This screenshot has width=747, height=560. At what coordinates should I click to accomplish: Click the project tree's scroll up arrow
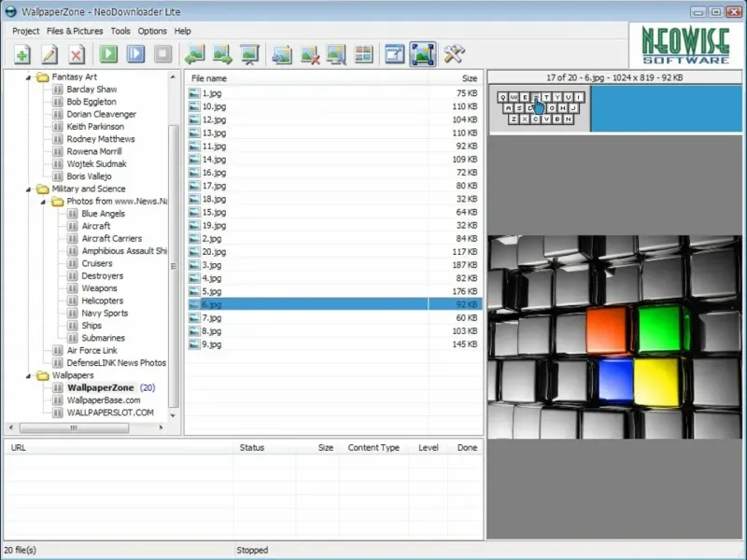173,77
